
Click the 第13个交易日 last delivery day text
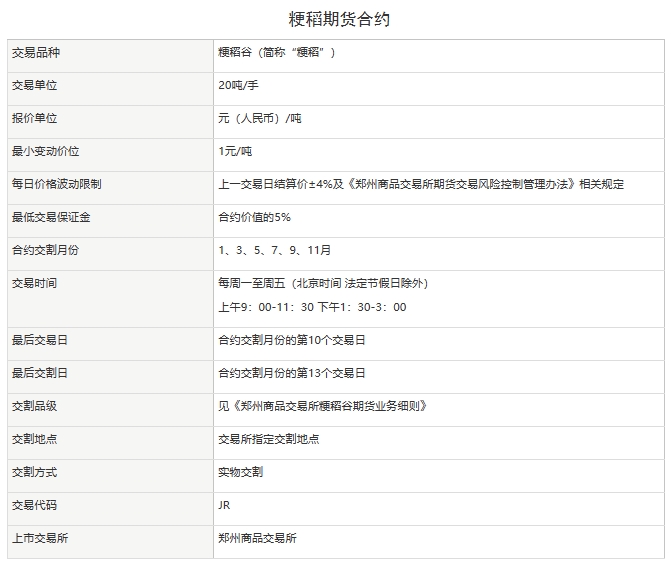point(291,373)
